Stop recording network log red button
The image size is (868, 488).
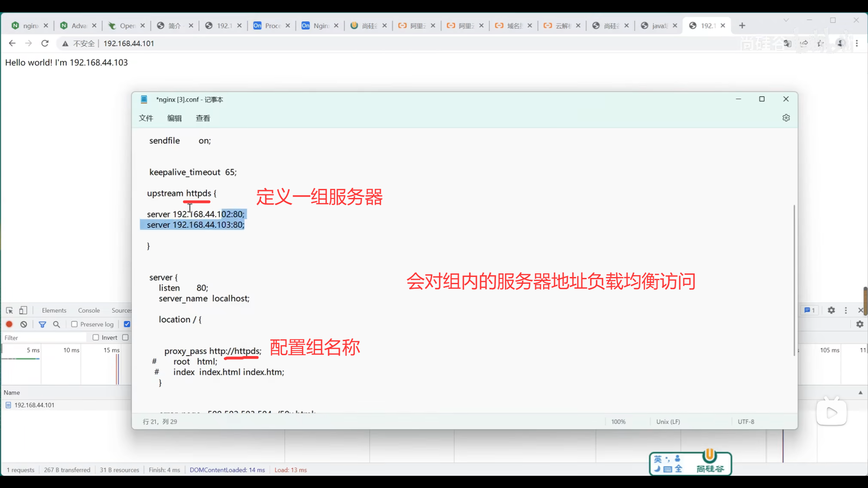click(x=9, y=324)
